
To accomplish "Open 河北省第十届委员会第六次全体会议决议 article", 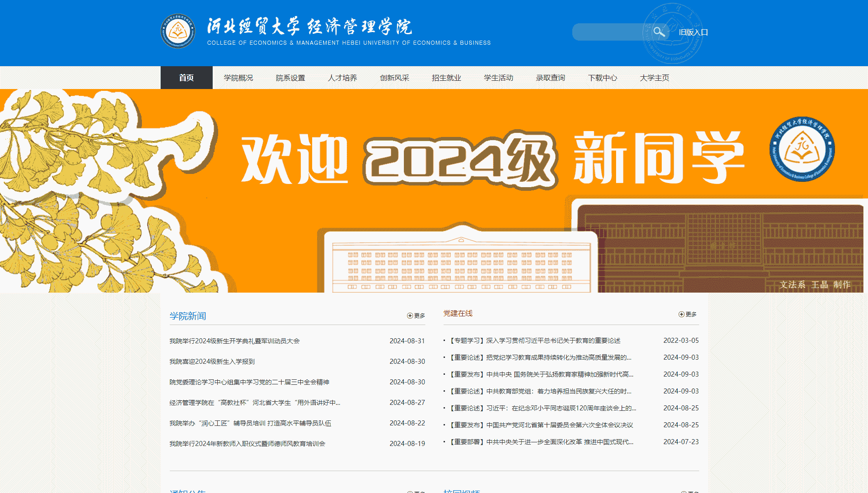I will point(541,425).
